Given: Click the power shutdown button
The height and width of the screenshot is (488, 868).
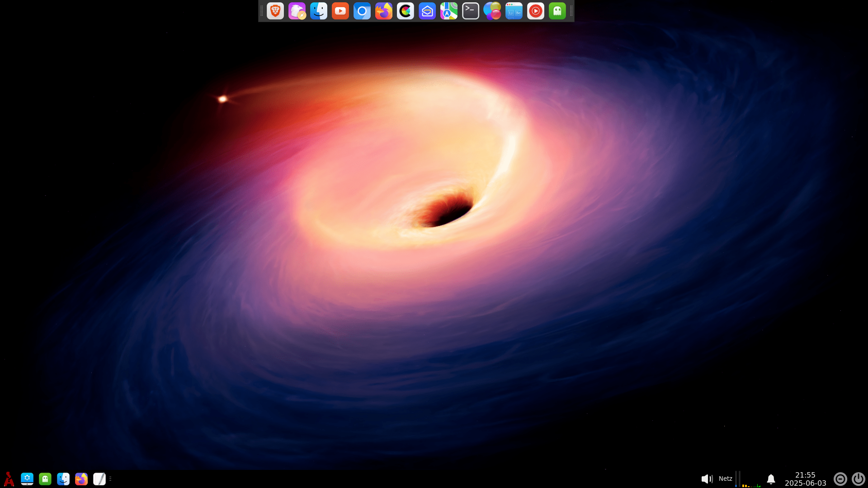Looking at the screenshot, I should tap(858, 479).
